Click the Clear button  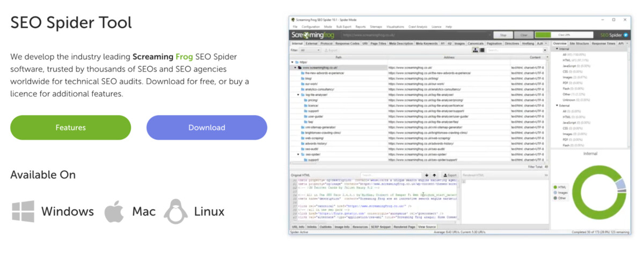coord(524,35)
